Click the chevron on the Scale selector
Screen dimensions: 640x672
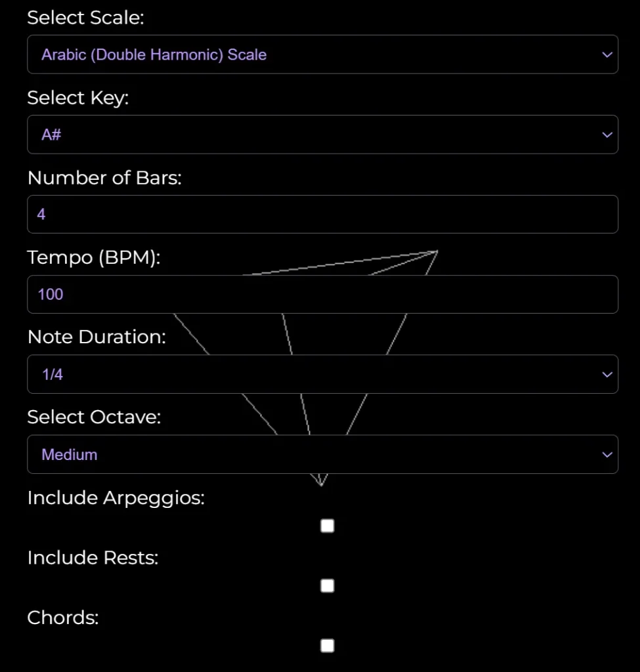[607, 54]
